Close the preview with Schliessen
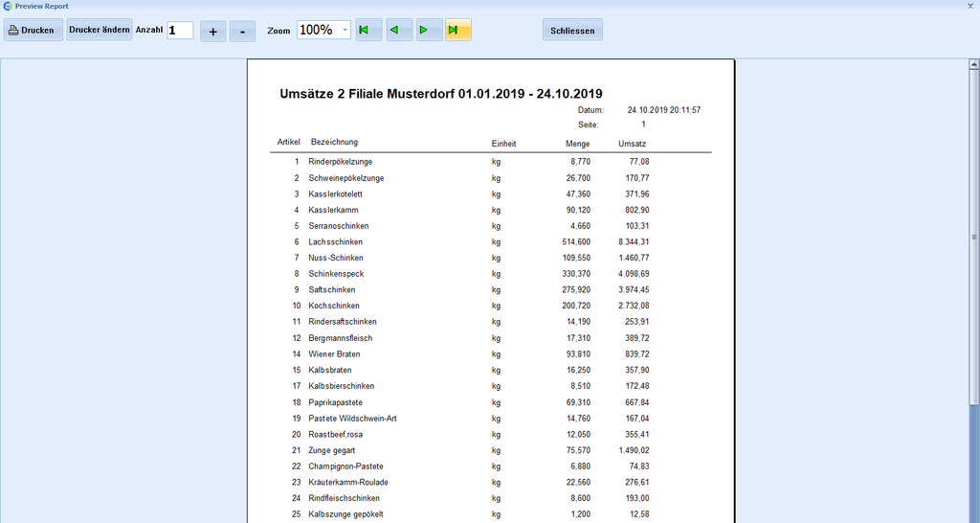Image resolution: width=980 pixels, height=523 pixels. point(572,30)
